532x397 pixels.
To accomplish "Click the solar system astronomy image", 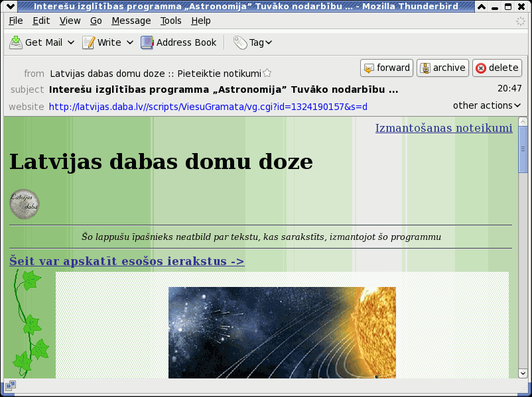I will (x=282, y=333).
